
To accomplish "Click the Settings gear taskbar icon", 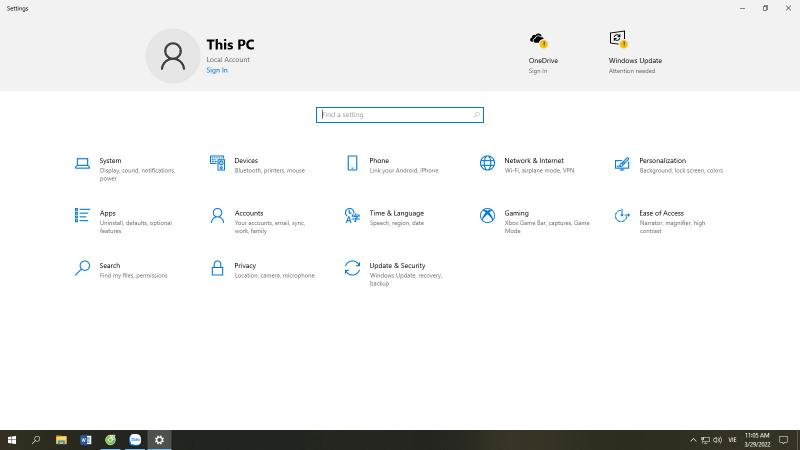I will pos(160,440).
